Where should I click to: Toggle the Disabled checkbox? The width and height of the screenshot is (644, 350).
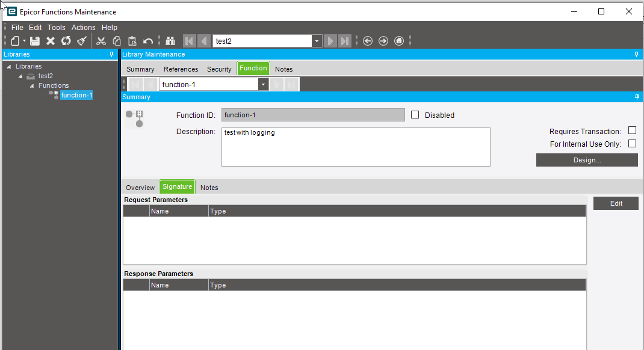[x=415, y=115]
